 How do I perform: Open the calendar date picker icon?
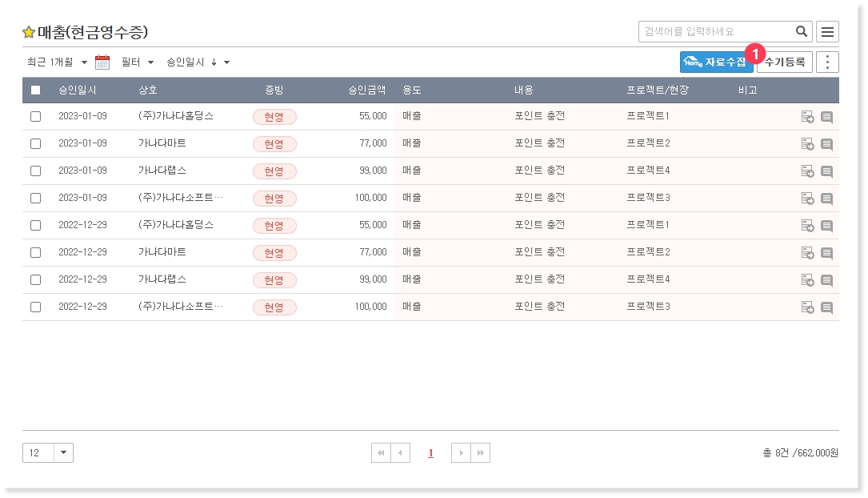coord(102,62)
